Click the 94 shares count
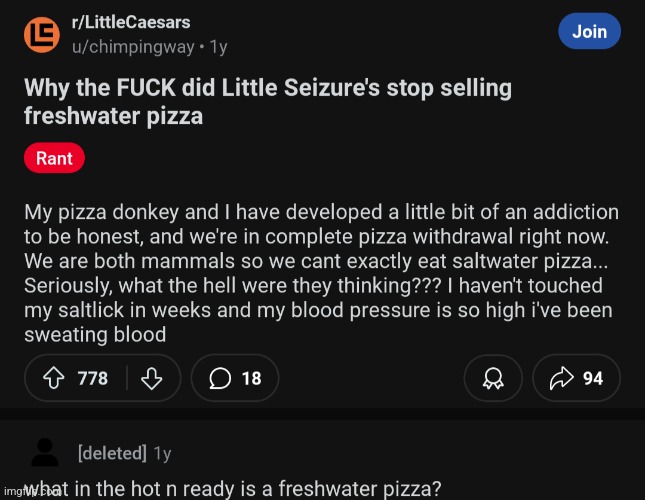 (x=593, y=378)
